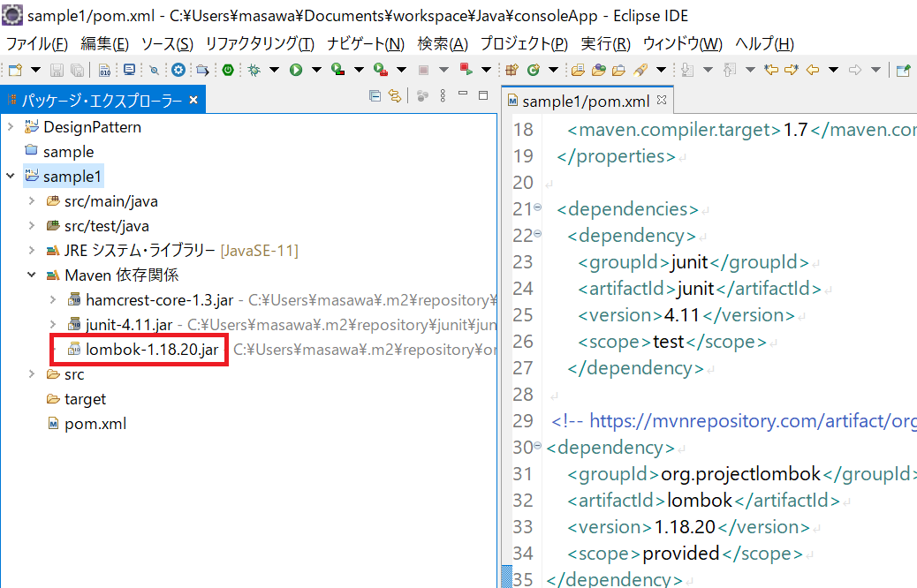Navigate Forward with gray right arrow
The width and height of the screenshot is (917, 588).
[x=854, y=70]
